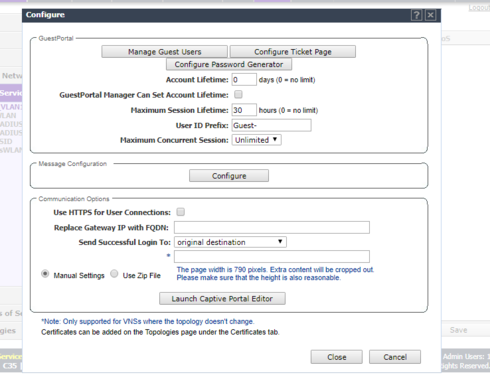The width and height of the screenshot is (490, 381).
Task: Open Manage Guest Users
Action: point(165,52)
